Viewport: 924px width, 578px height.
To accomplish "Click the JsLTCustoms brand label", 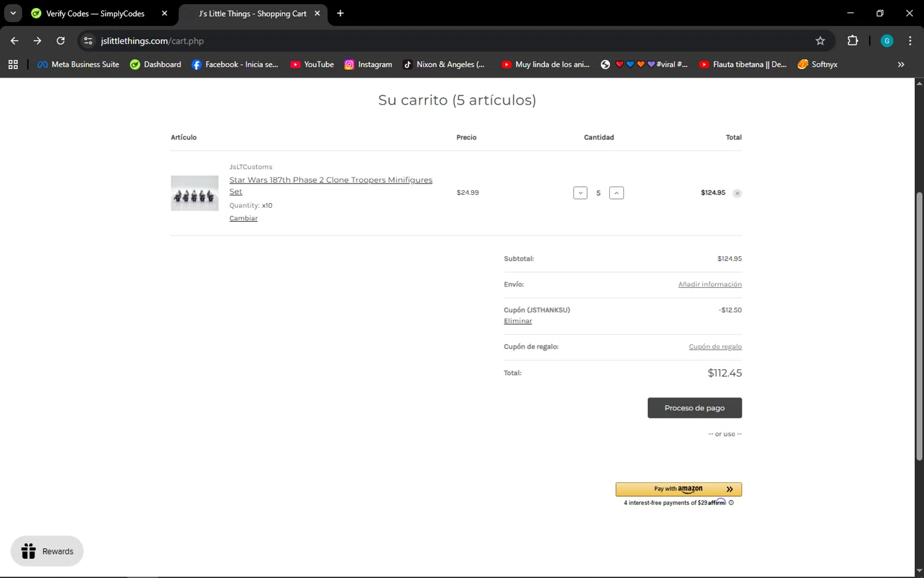I will (x=251, y=167).
